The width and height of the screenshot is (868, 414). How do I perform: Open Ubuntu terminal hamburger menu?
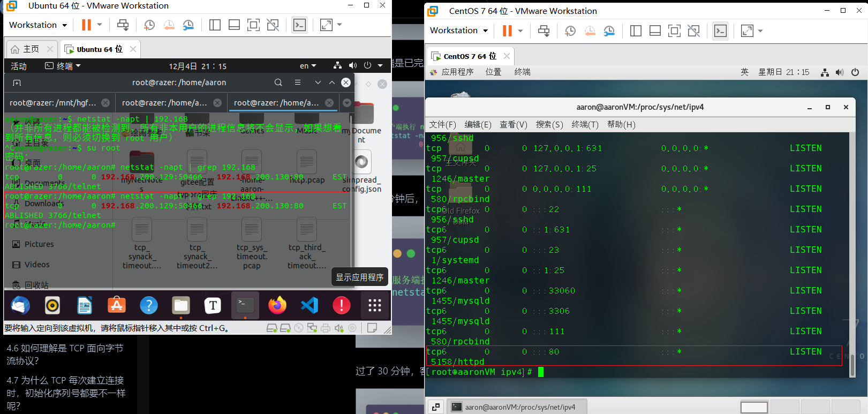tap(298, 82)
